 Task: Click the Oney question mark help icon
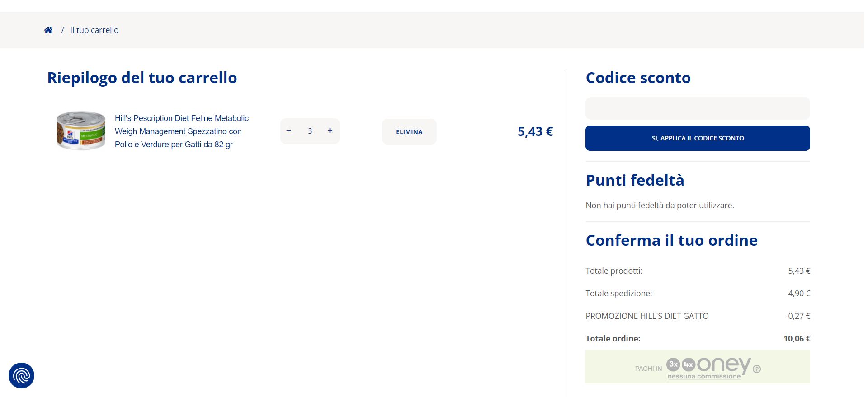tap(757, 369)
